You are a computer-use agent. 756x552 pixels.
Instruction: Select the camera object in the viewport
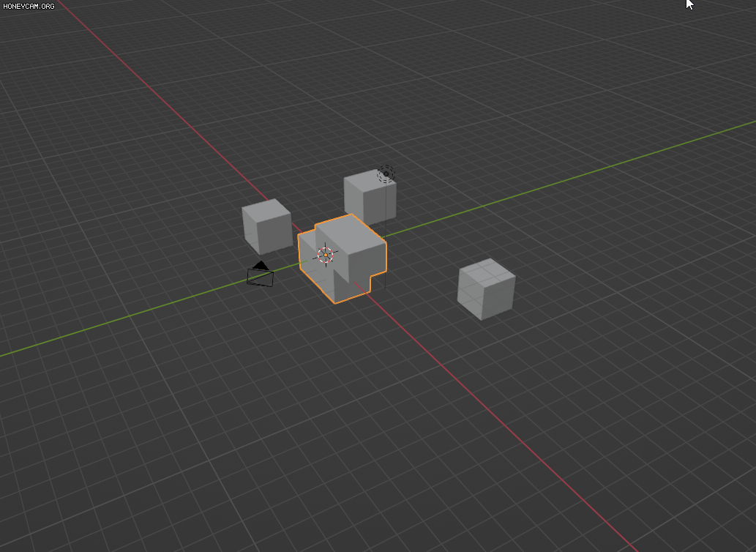tap(261, 275)
